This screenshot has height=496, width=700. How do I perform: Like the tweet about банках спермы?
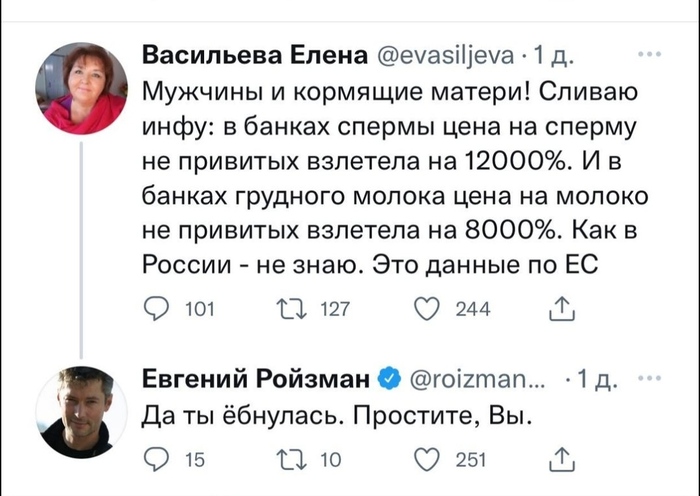(427, 310)
